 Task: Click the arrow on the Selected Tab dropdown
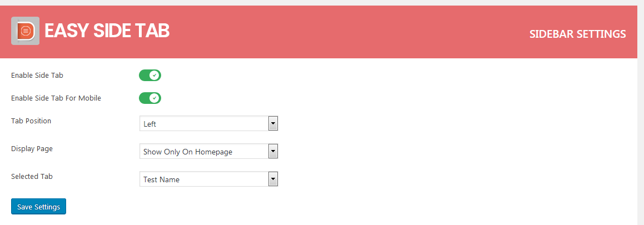click(x=272, y=179)
